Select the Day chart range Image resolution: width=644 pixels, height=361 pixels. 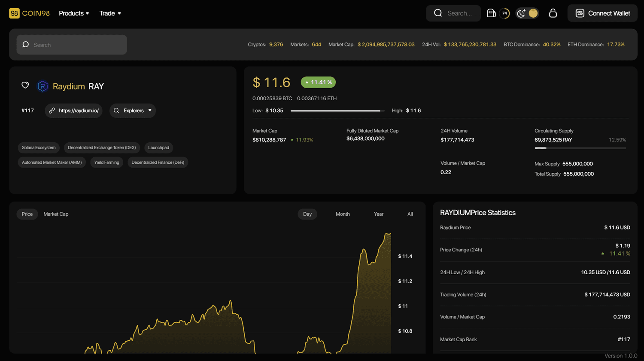click(x=307, y=214)
